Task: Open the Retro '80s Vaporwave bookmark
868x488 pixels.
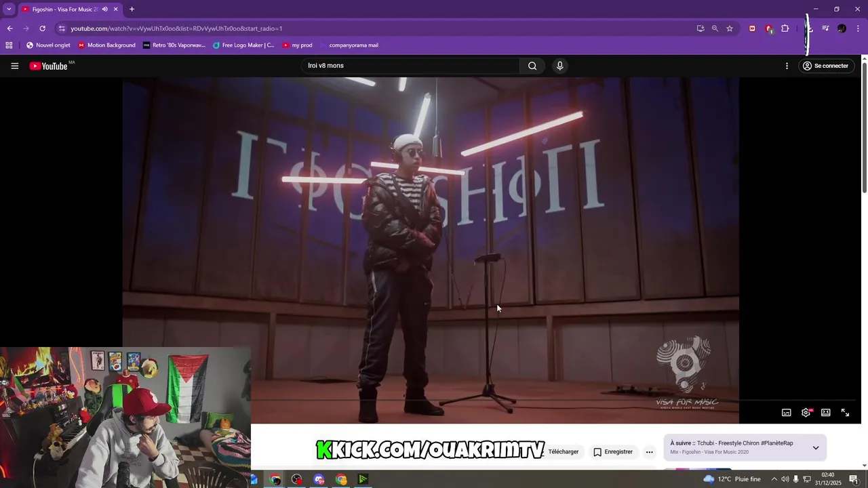Action: pos(174,45)
